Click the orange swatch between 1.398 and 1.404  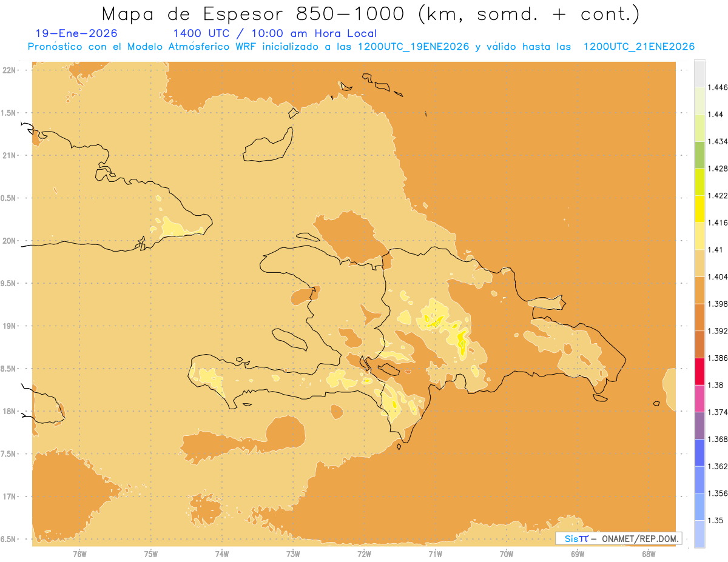[x=699, y=290]
